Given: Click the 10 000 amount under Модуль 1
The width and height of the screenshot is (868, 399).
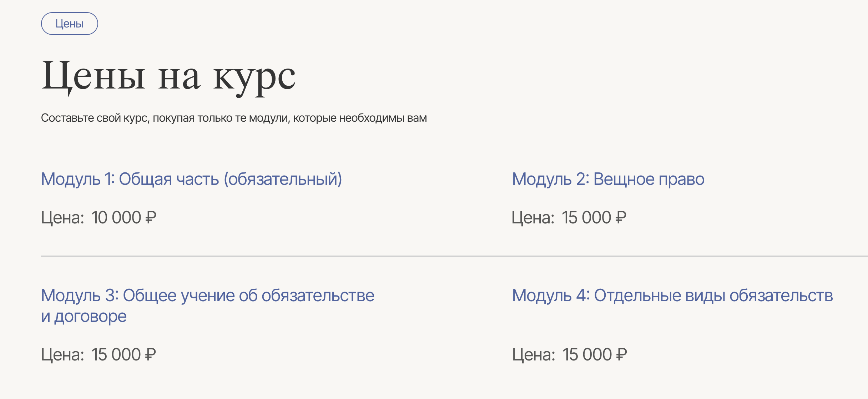Looking at the screenshot, I should point(116,218).
